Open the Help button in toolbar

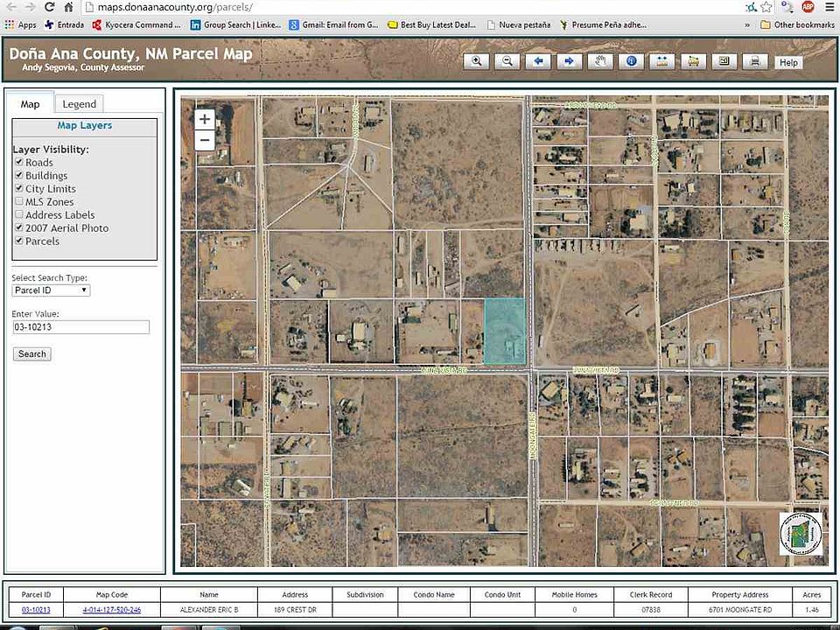point(788,62)
